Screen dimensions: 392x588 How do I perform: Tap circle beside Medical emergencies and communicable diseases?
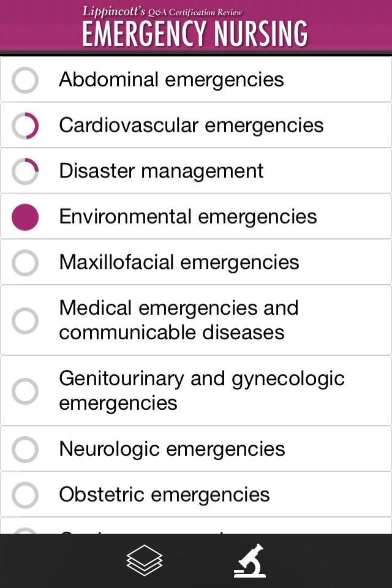click(25, 320)
